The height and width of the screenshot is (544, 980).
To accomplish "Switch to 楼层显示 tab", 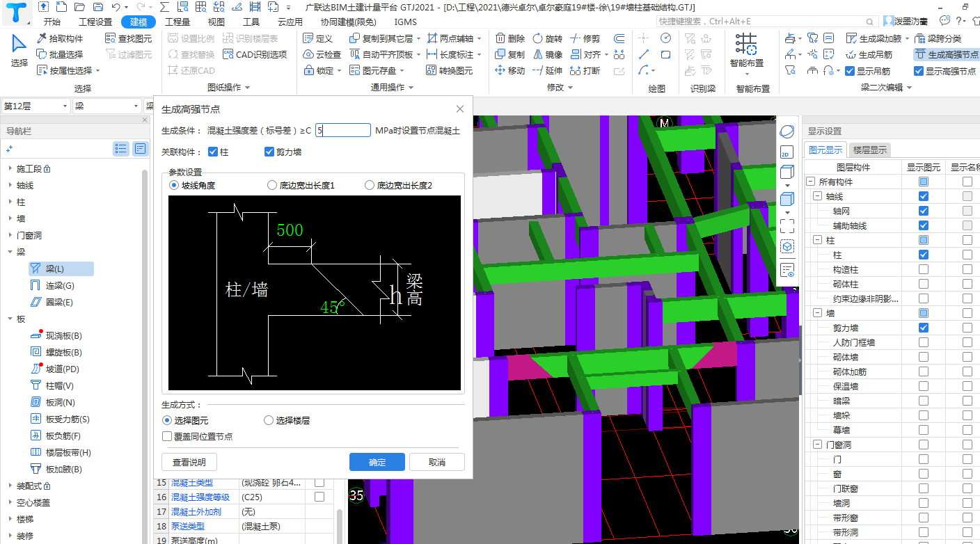I will [870, 150].
